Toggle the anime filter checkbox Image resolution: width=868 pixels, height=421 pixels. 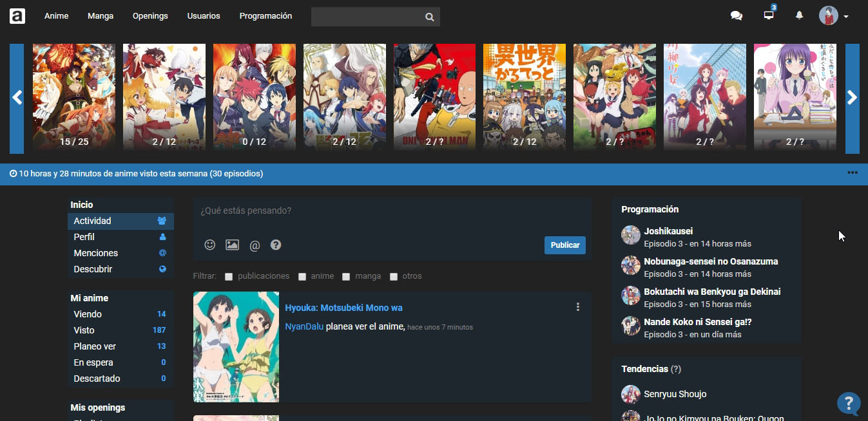point(302,277)
